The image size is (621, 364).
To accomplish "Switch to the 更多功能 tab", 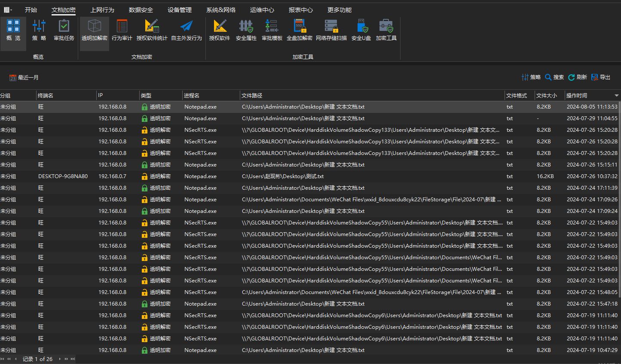I will click(x=340, y=10).
